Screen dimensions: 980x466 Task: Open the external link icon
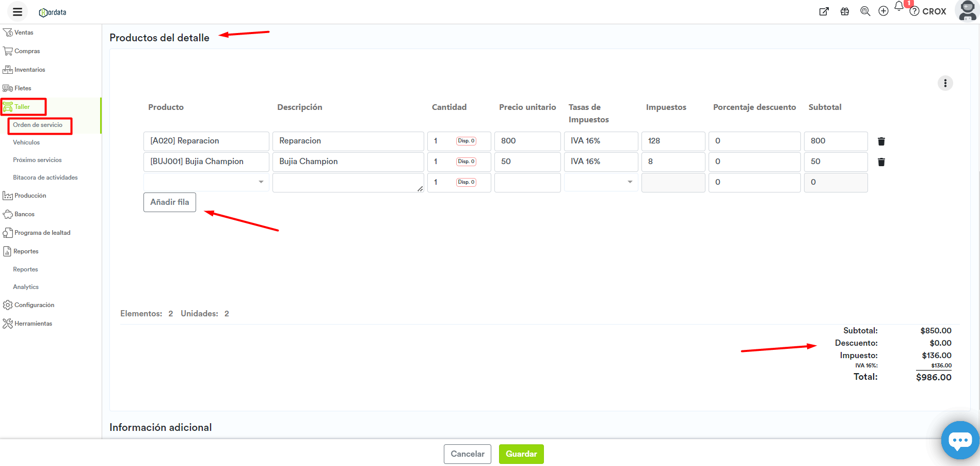[824, 11]
